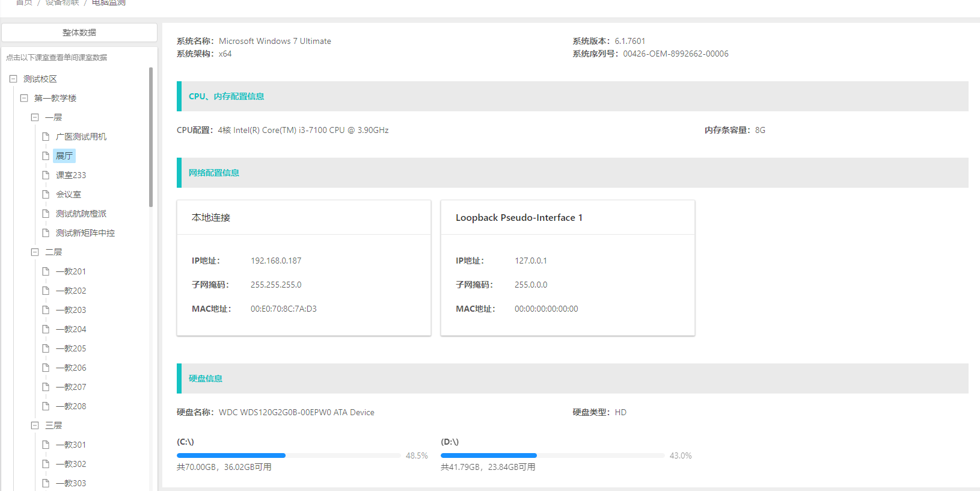Click the file icon beside 一教207

click(x=46, y=387)
